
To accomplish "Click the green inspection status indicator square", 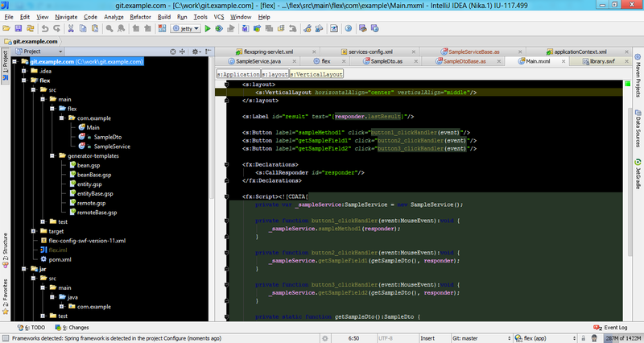I will (627, 84).
